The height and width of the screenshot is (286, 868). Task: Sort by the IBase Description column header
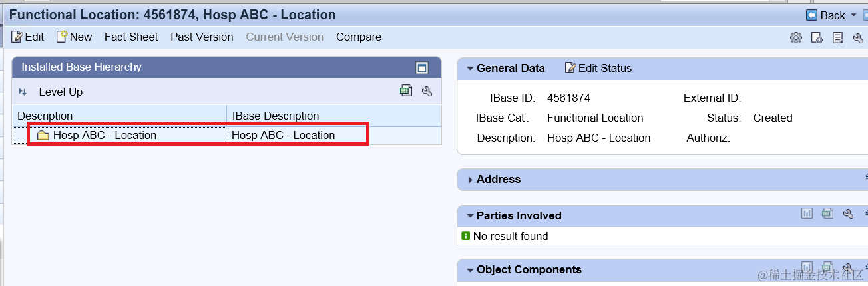click(x=276, y=116)
